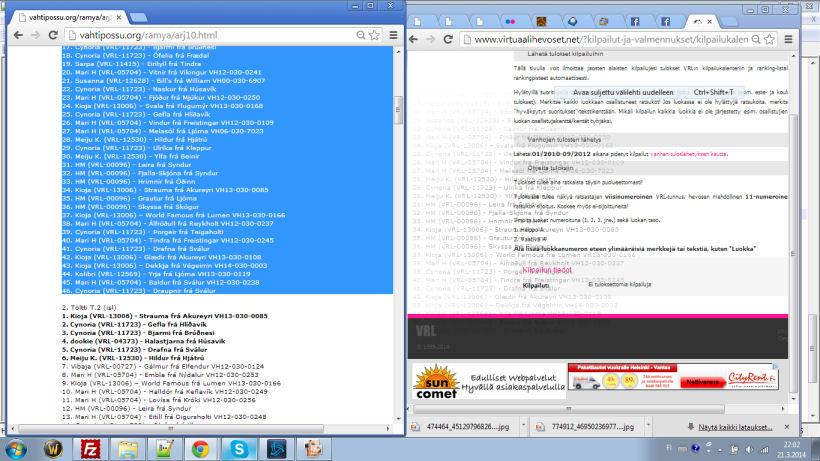Launch Google Chrome from the taskbar
This screenshot has height=461, width=820.
(x=200, y=449)
